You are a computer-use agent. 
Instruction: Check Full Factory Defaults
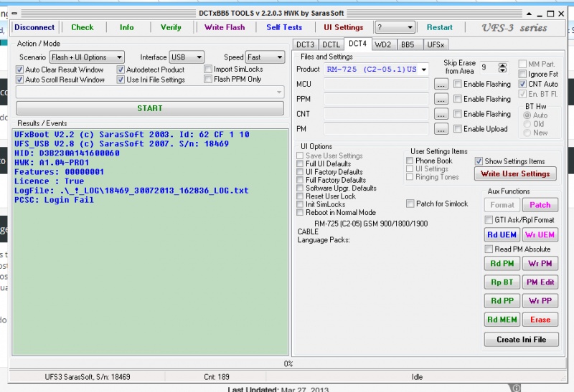[x=300, y=180]
